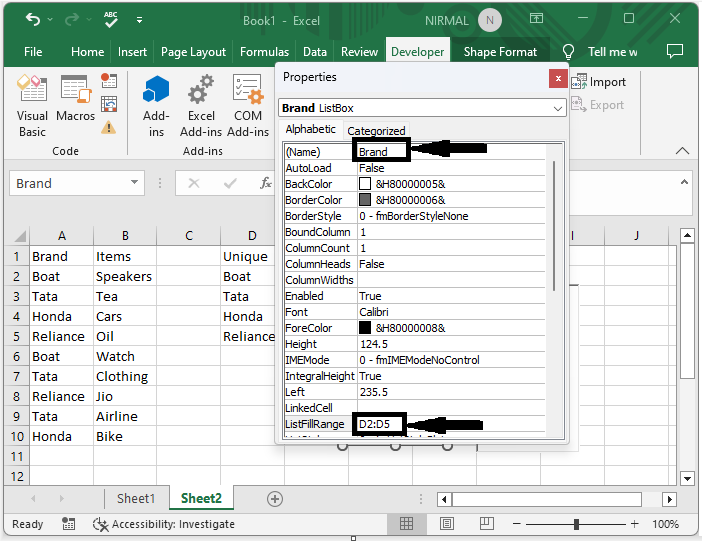Click the LinkedCell property row
The height and width of the screenshot is (541, 702).
(415, 408)
